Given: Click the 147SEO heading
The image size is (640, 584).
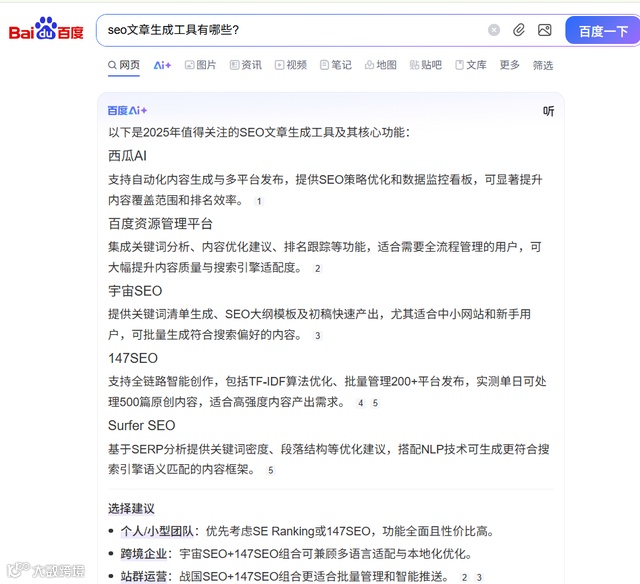Looking at the screenshot, I should [x=133, y=358].
